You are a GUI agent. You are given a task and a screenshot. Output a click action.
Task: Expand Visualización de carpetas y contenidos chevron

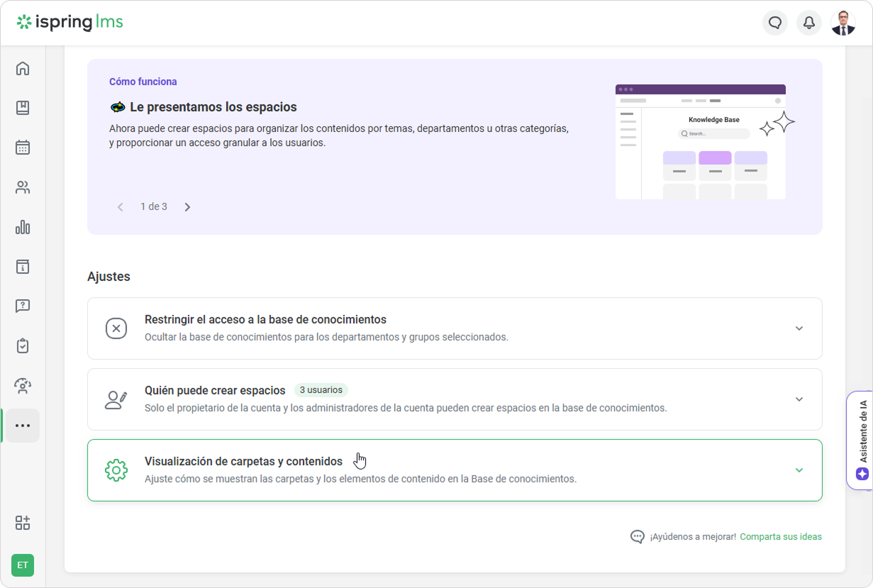799,470
